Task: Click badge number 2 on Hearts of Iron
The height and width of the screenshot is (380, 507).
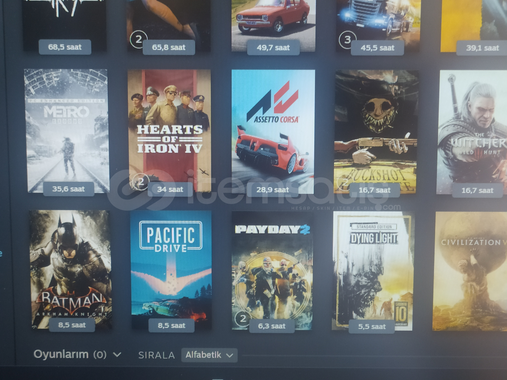Action: [x=140, y=182]
